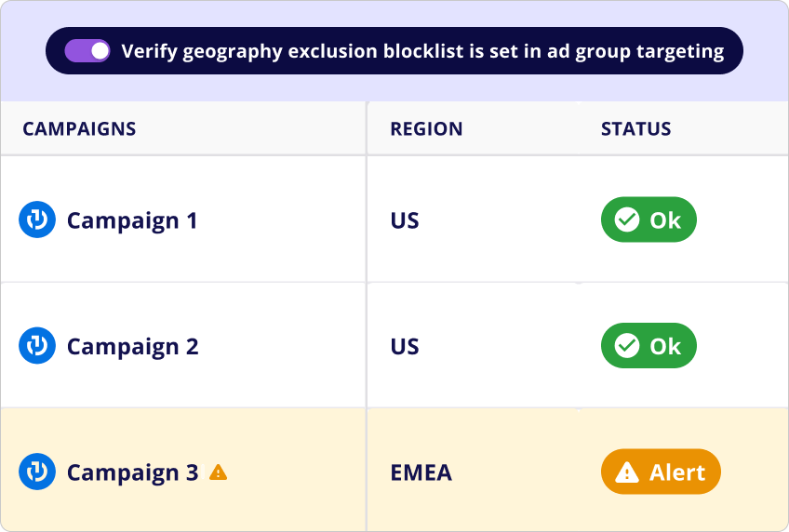Select the EMEA region cell of Campaign 3
Screen dimensions: 789x532
pyautogui.click(x=421, y=472)
